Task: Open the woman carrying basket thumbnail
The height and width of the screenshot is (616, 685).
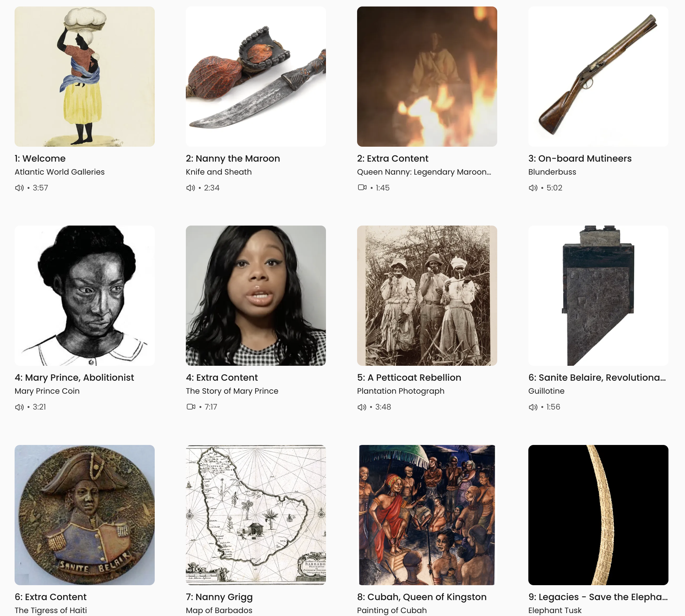Action: (x=85, y=77)
